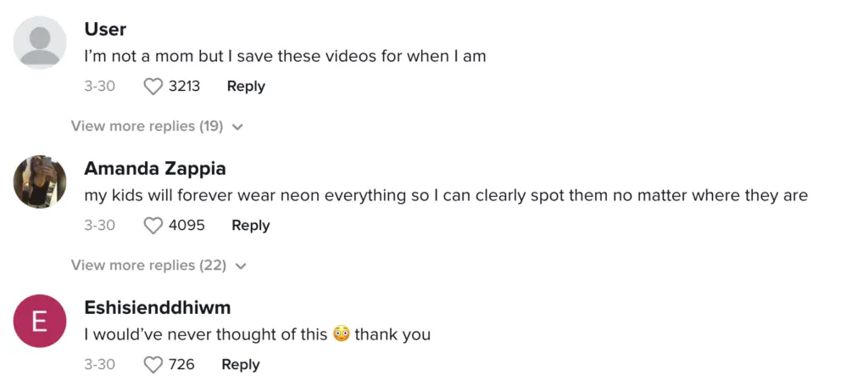Like the User comment with the heart icon

pyautogui.click(x=153, y=87)
